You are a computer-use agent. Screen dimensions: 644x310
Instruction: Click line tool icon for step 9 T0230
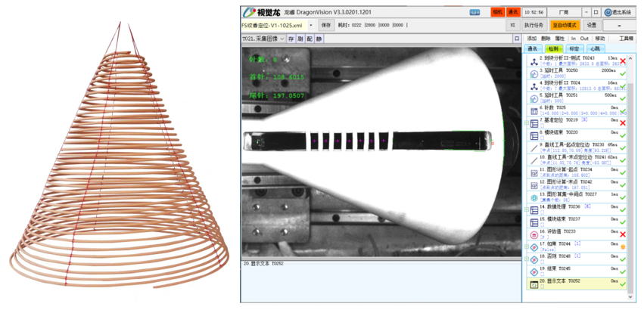point(534,148)
